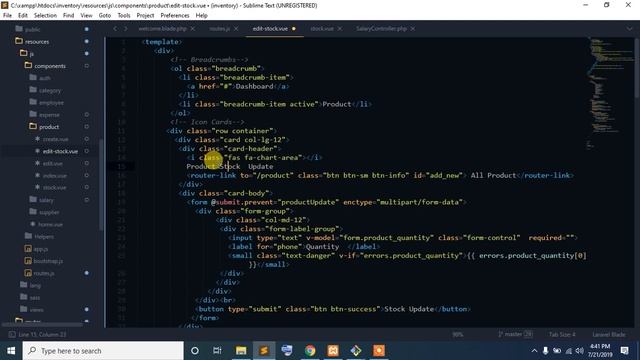Open stock.vue in the sidebar
The image size is (640, 360).
[x=54, y=187]
